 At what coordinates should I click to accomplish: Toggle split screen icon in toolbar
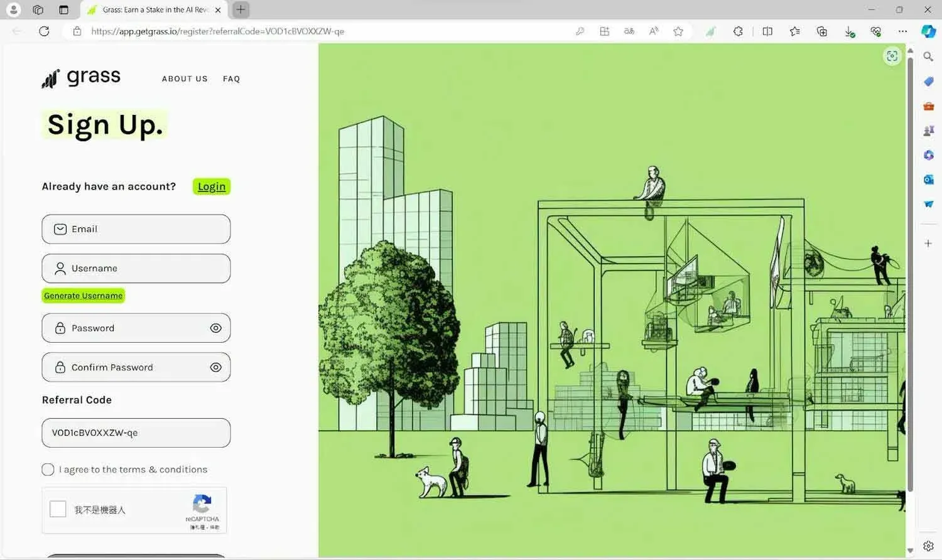[767, 31]
